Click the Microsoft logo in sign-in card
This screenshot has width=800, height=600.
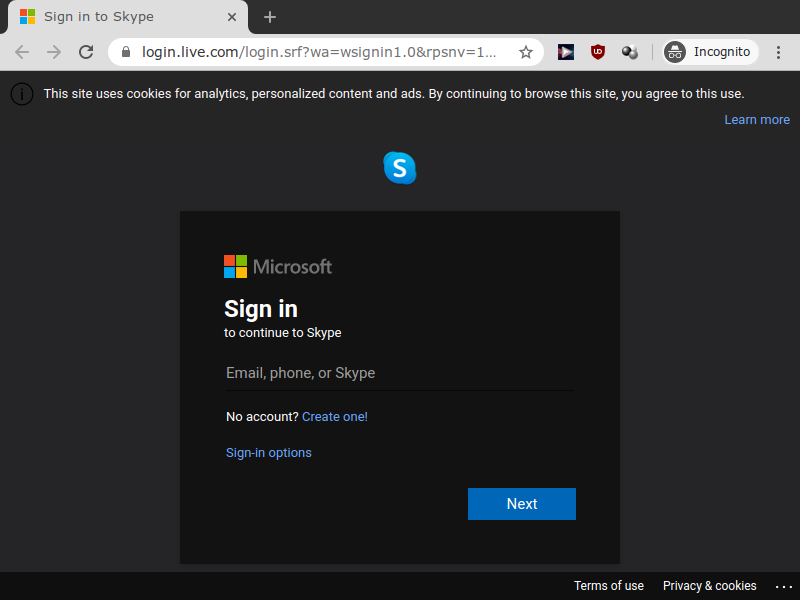tap(278, 266)
